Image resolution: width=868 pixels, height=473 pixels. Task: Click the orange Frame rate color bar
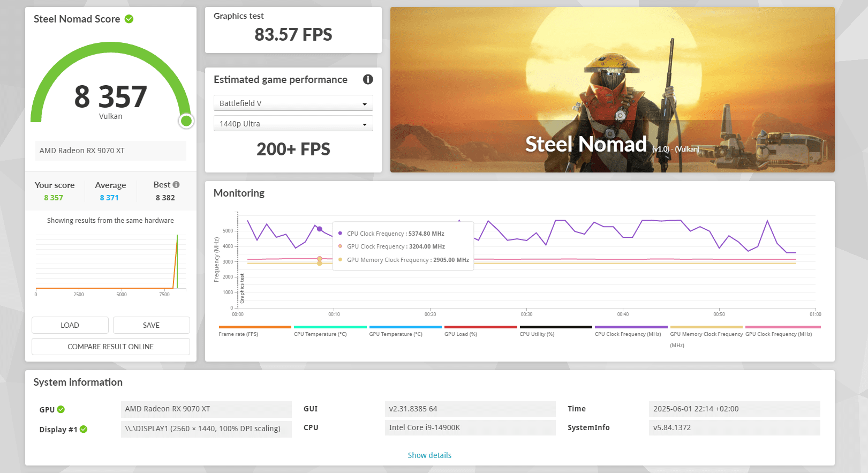point(255,327)
